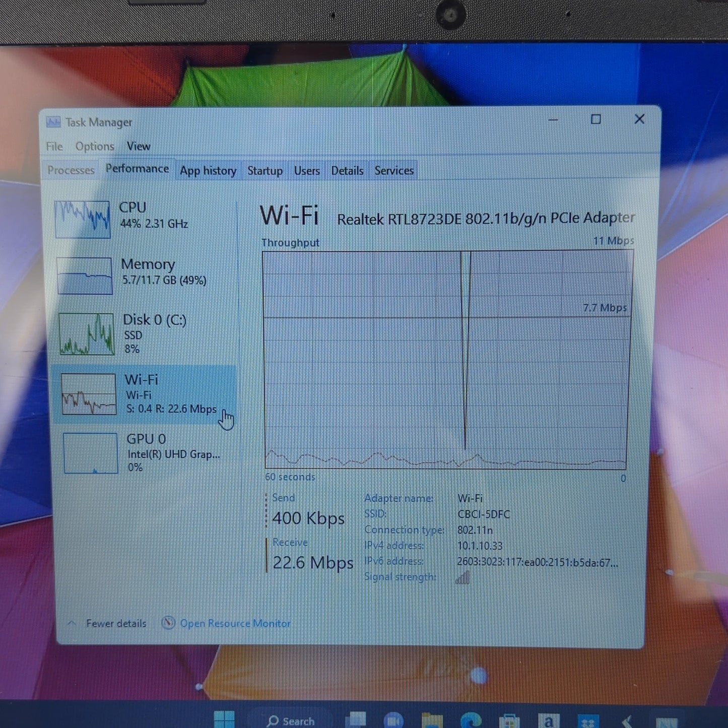Open the Dropbox taskbar icon
Viewport: 728px width, 728px height.
(588, 721)
